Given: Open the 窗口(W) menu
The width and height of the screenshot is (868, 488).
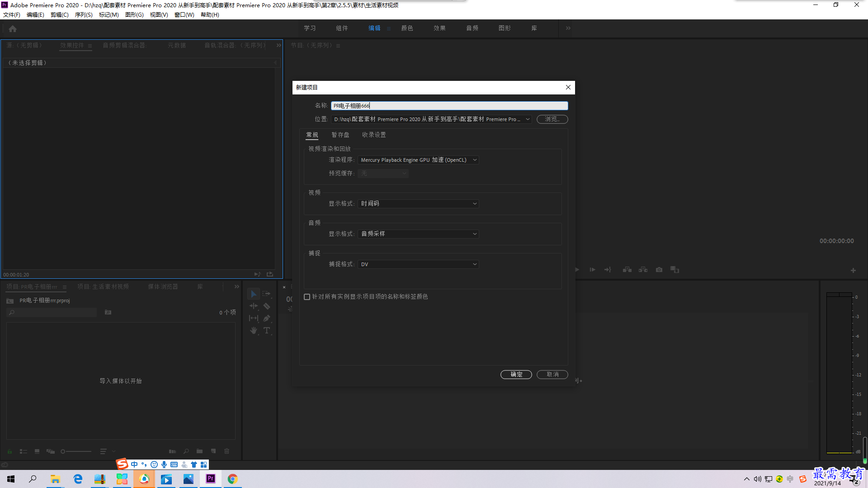Looking at the screenshot, I should point(184,15).
